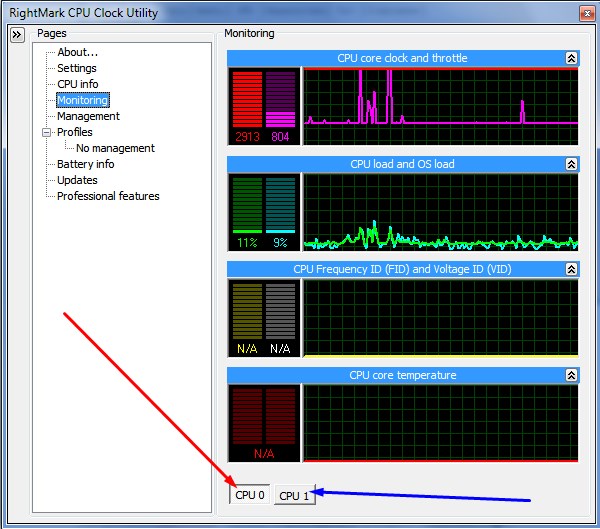Select the No management profile

tap(115, 148)
